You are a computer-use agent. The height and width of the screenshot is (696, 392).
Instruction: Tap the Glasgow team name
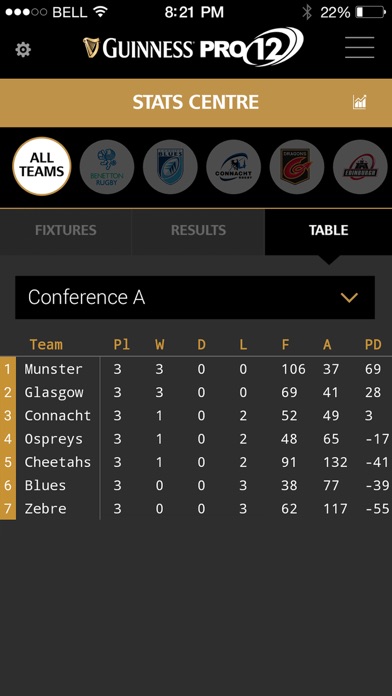point(54,392)
